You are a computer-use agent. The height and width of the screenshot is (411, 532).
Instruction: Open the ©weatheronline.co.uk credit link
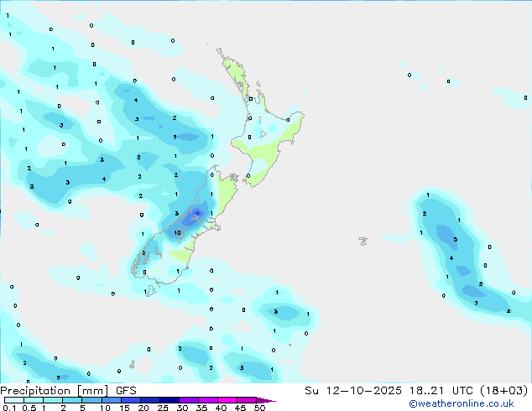click(462, 403)
